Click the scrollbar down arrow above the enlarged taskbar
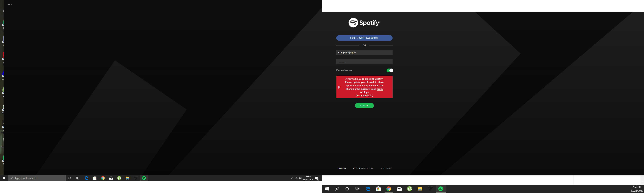 coord(642,183)
